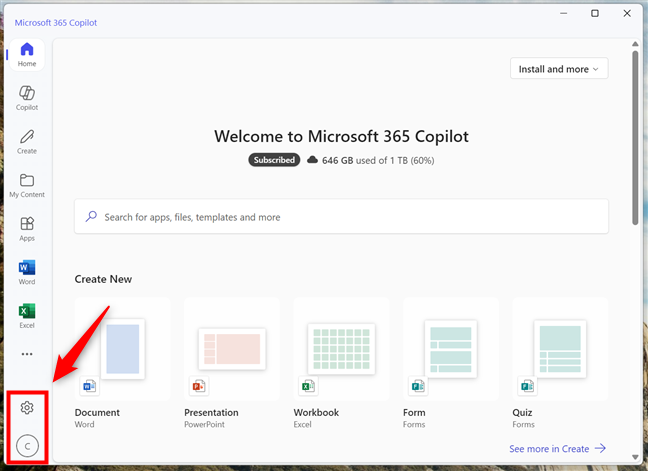648x471 pixels.
Task: Click the vertical scrollbar thumb
Action: pos(635,138)
